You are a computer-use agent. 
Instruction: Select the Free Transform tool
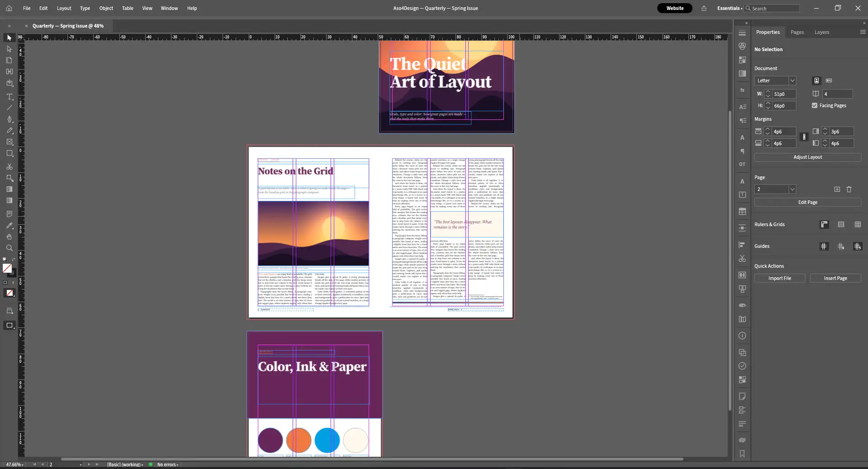pos(9,178)
